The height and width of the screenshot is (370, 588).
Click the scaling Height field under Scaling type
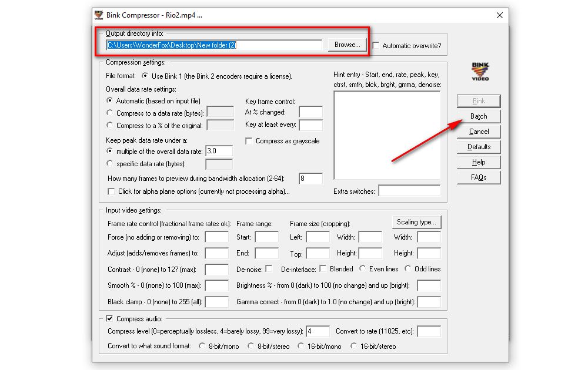(429, 253)
